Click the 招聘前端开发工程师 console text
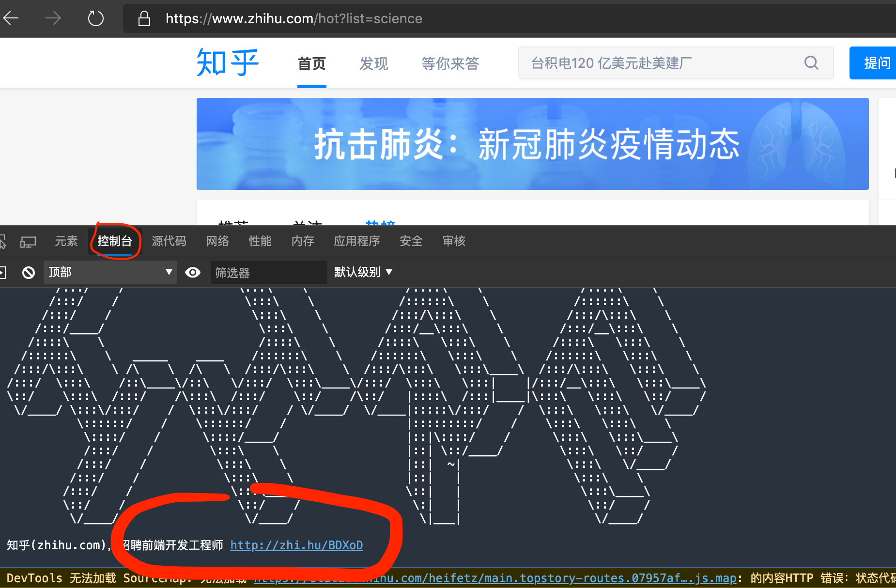This screenshot has height=588, width=896. coord(172,545)
